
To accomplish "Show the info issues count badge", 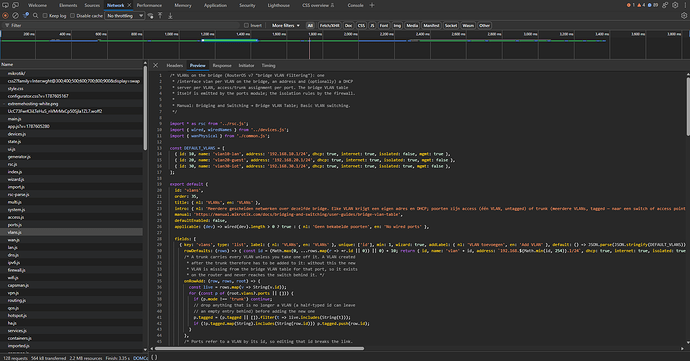I will coord(653,5).
